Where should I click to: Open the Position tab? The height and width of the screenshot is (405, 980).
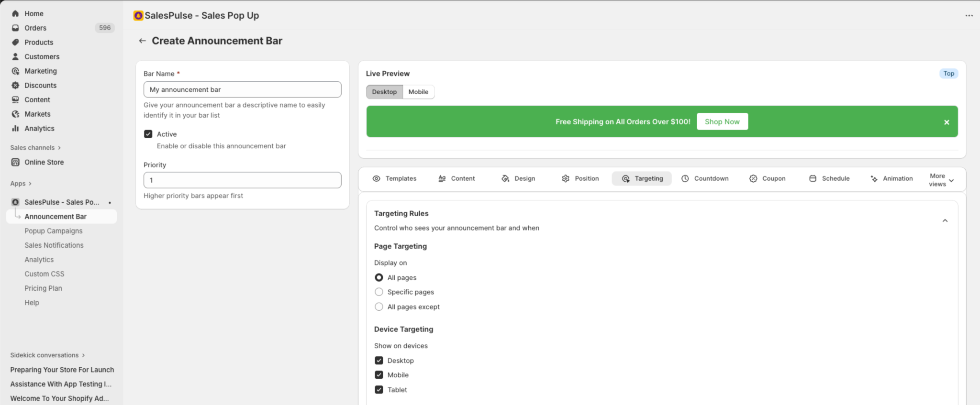tap(580, 178)
